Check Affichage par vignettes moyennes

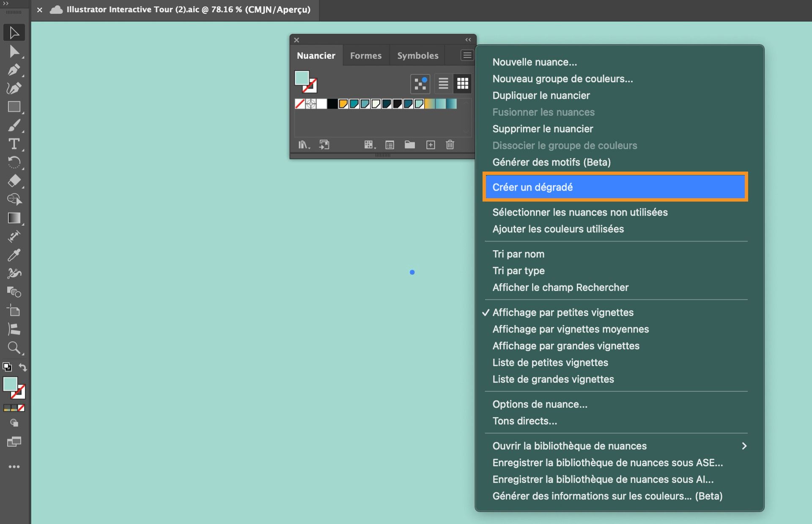coord(570,329)
